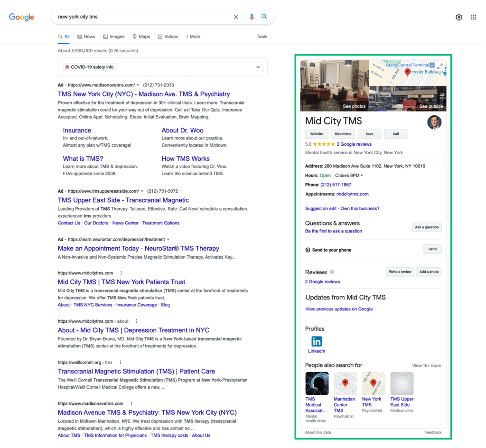Switch to Images tab

(114, 37)
